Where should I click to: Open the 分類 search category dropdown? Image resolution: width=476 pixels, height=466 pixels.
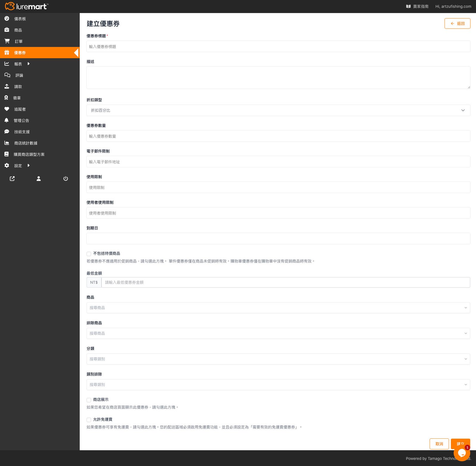click(x=278, y=359)
